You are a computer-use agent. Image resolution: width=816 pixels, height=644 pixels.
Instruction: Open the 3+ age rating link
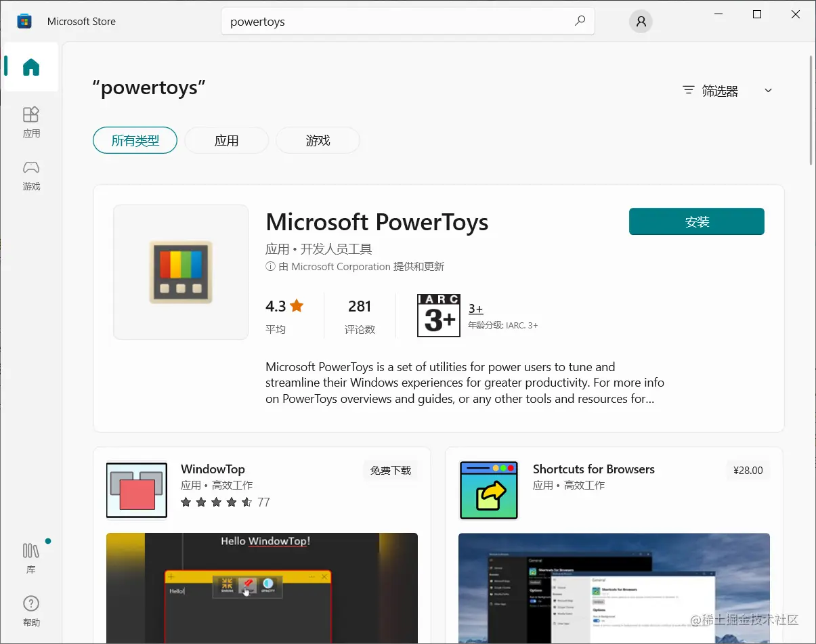(x=475, y=309)
